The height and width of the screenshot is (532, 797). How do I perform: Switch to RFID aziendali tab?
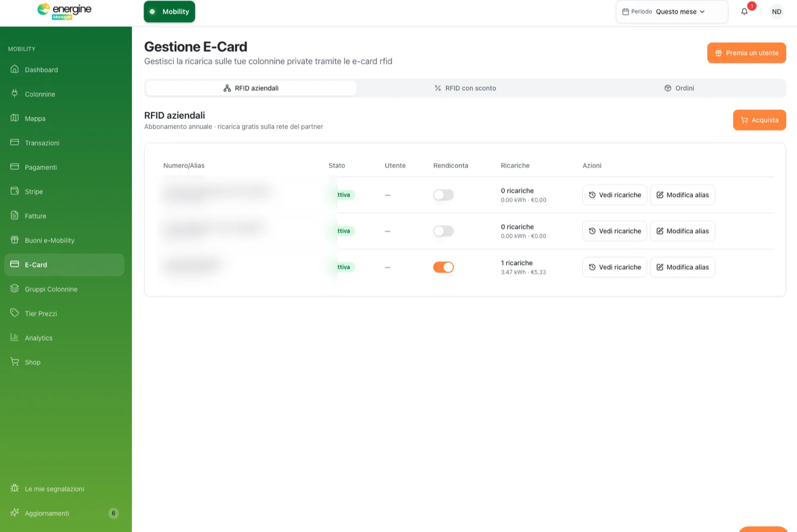point(251,88)
